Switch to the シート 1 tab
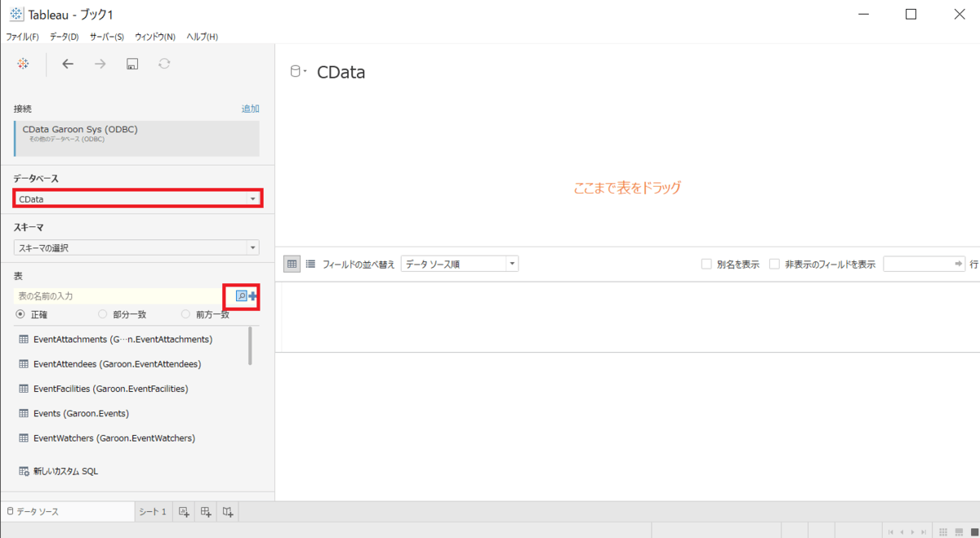 click(153, 512)
